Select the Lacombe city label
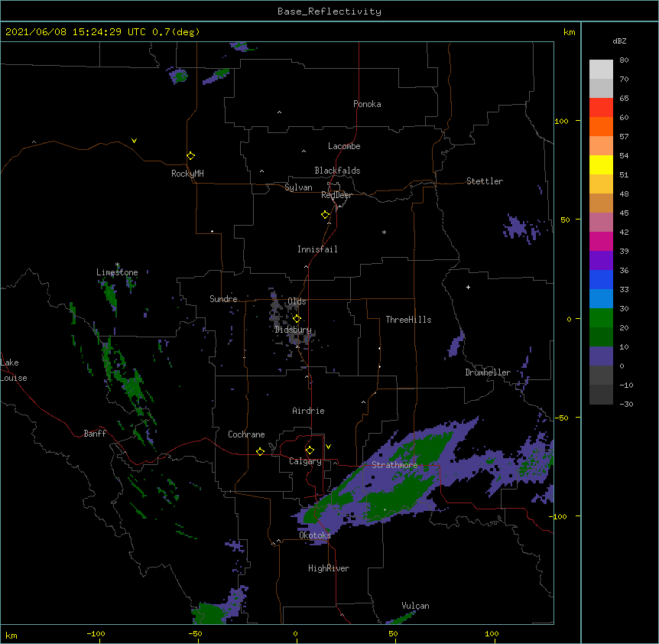Viewport: 659px width, 644px height. pos(344,146)
